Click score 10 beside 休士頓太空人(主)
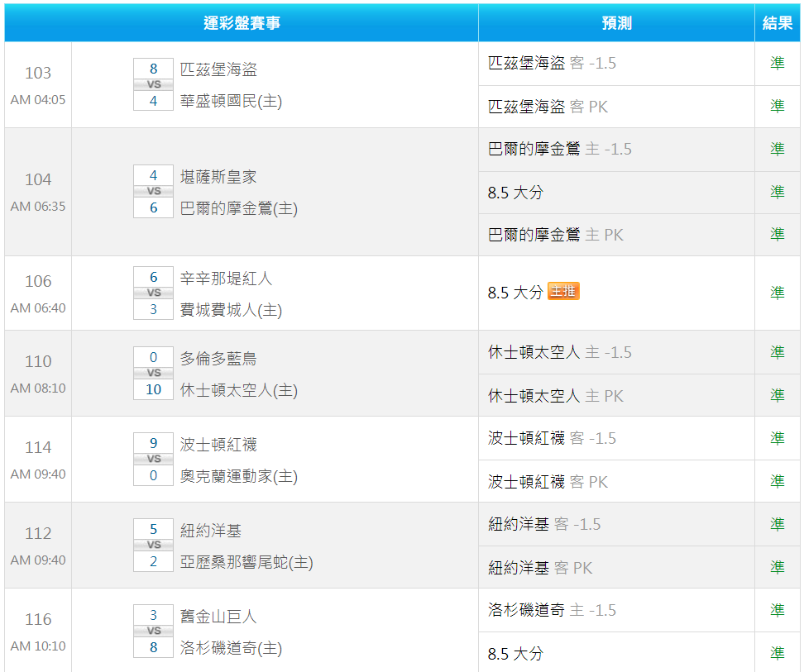The height and width of the screenshot is (672, 804). [x=153, y=389]
